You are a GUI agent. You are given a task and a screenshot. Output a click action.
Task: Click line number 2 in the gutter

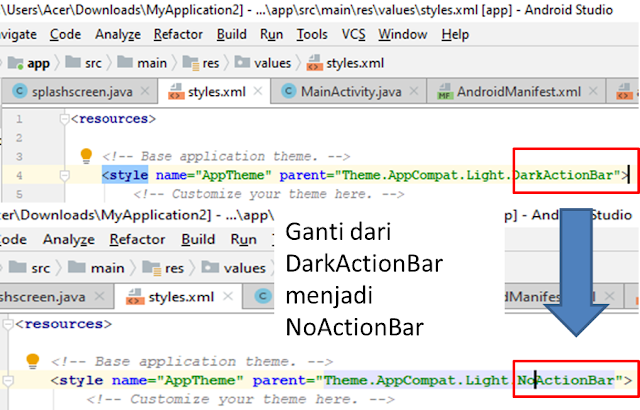coord(19,138)
